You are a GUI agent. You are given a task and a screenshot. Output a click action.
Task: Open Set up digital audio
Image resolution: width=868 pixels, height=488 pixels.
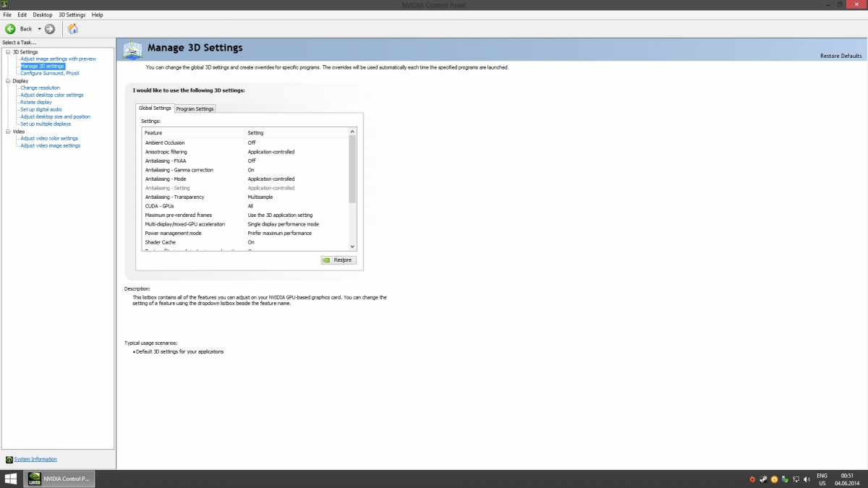click(x=41, y=109)
